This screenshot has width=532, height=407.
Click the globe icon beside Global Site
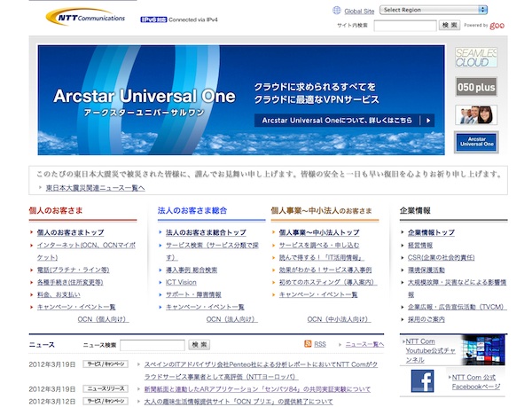click(336, 11)
